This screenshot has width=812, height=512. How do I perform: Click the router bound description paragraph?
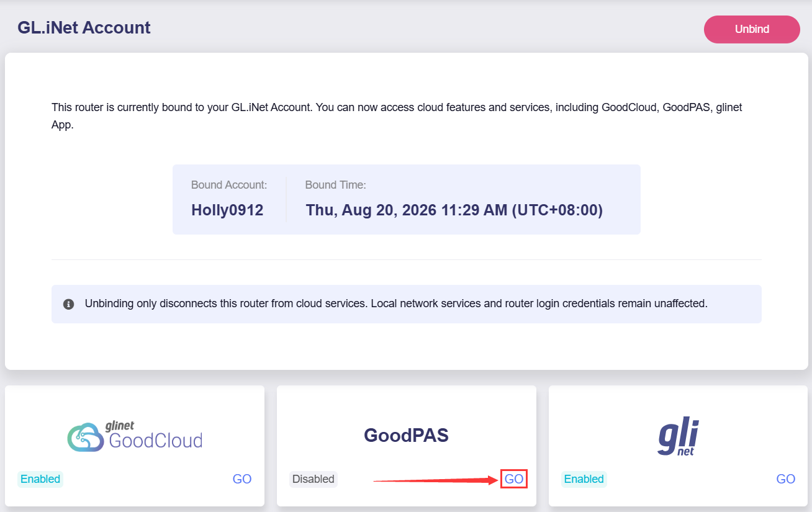click(397, 116)
